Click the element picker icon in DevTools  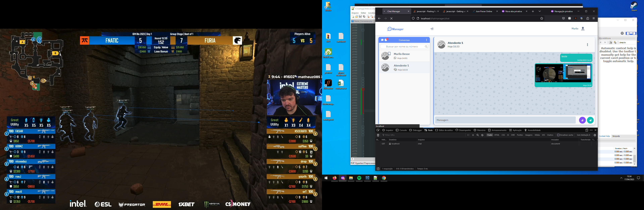[x=378, y=130]
